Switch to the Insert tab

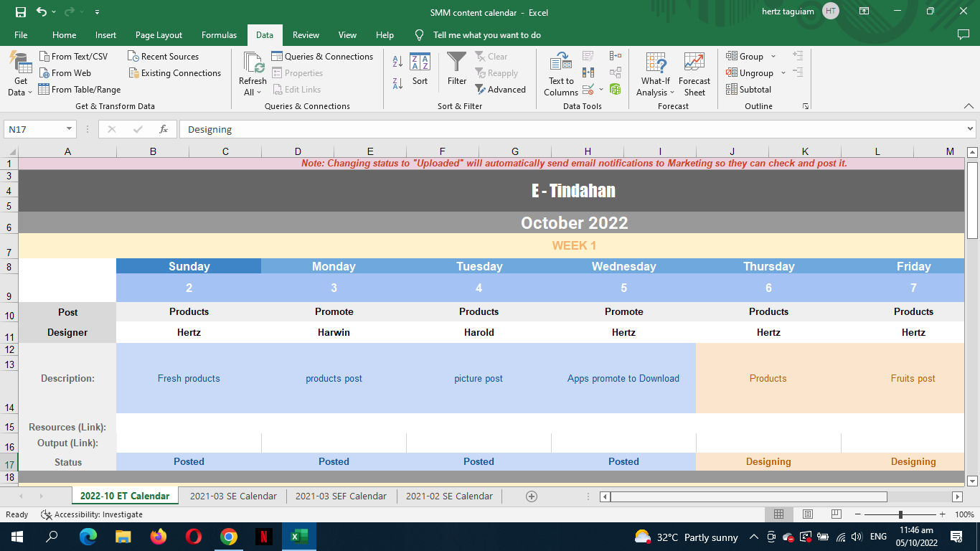[x=105, y=34]
